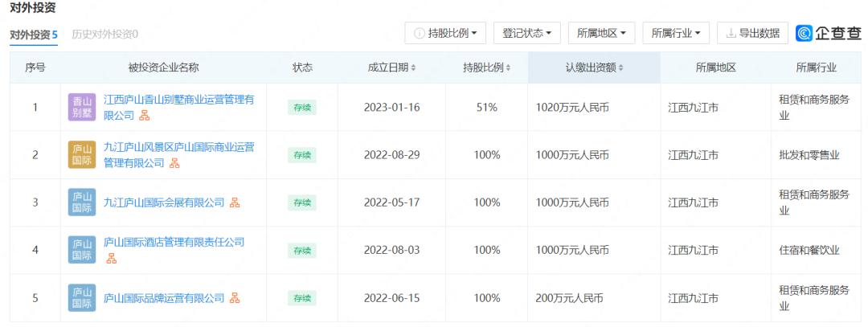This screenshot has height=327, width=868.
Task: Click the 香山别墅 purple company logo
Action: pyautogui.click(x=82, y=108)
